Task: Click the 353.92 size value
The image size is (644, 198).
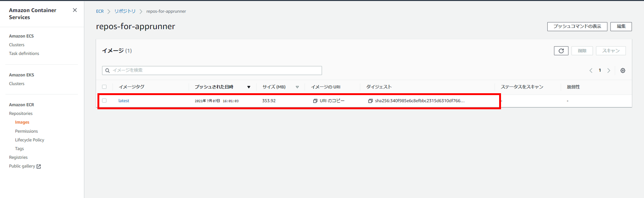Action: tap(269, 101)
